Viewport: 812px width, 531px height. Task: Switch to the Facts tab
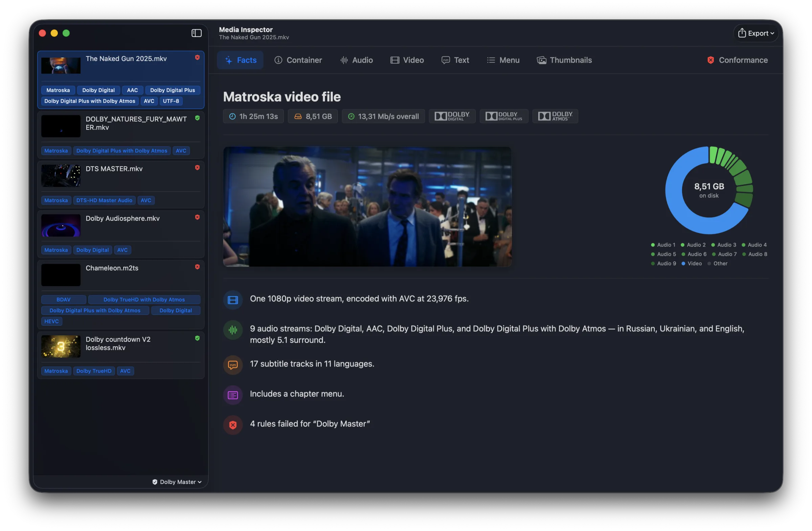click(x=240, y=60)
